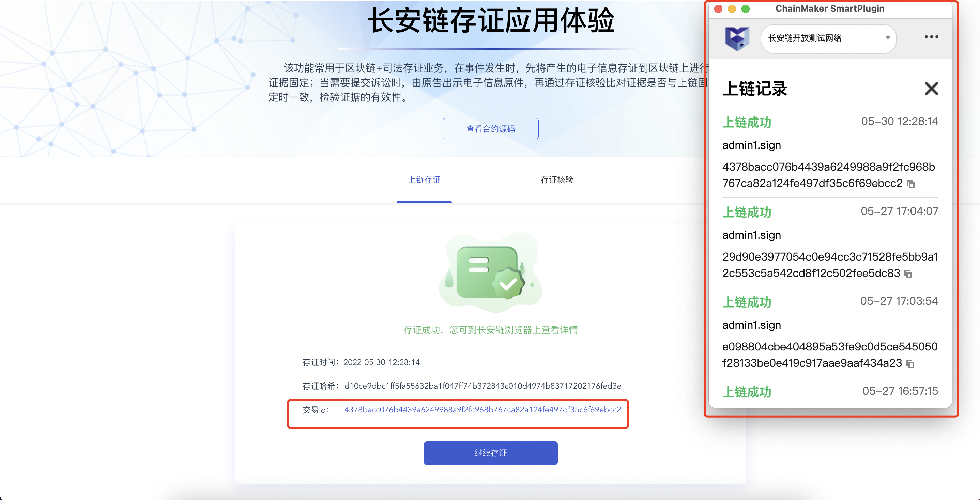Screen dimensions: 980x500
Task: Click the dropdown arrow beside the network name
Action: coord(888,38)
